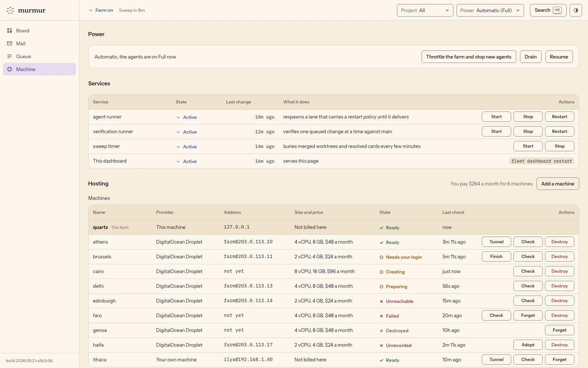This screenshot has width=588, height=368.
Task: Click the Add a machine button
Action: coord(558,184)
